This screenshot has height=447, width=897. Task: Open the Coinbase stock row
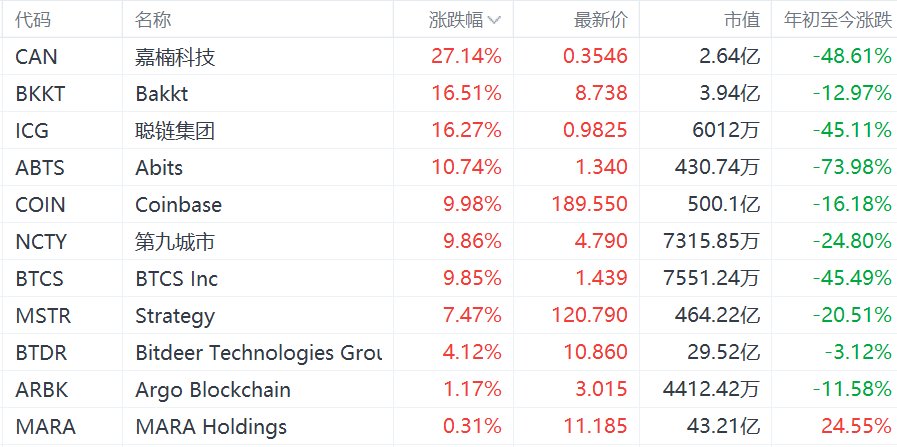click(x=448, y=204)
